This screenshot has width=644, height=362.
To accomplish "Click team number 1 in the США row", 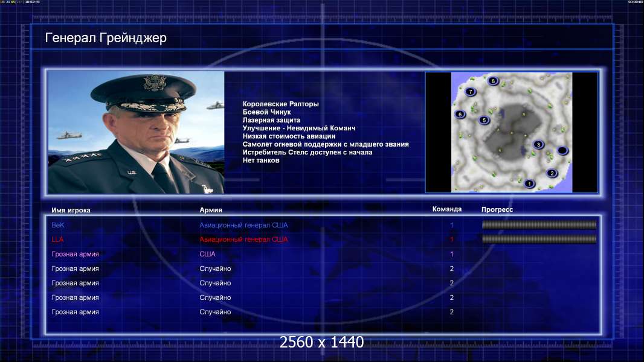I will pos(451,254).
